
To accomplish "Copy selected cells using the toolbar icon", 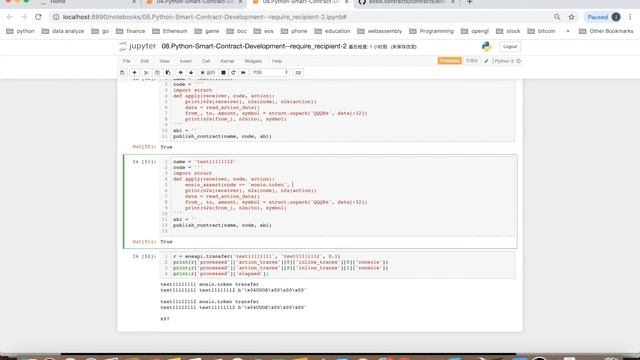I will click(157, 73).
